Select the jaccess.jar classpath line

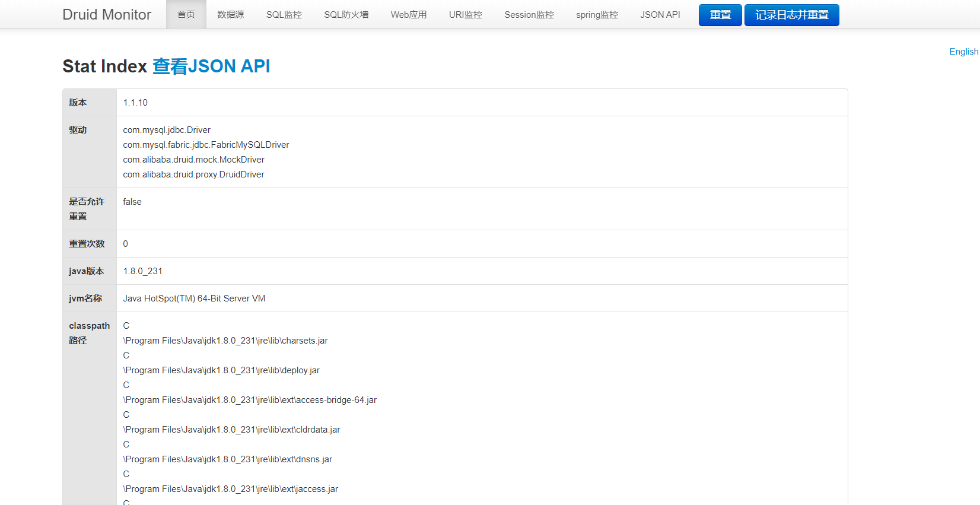230,489
